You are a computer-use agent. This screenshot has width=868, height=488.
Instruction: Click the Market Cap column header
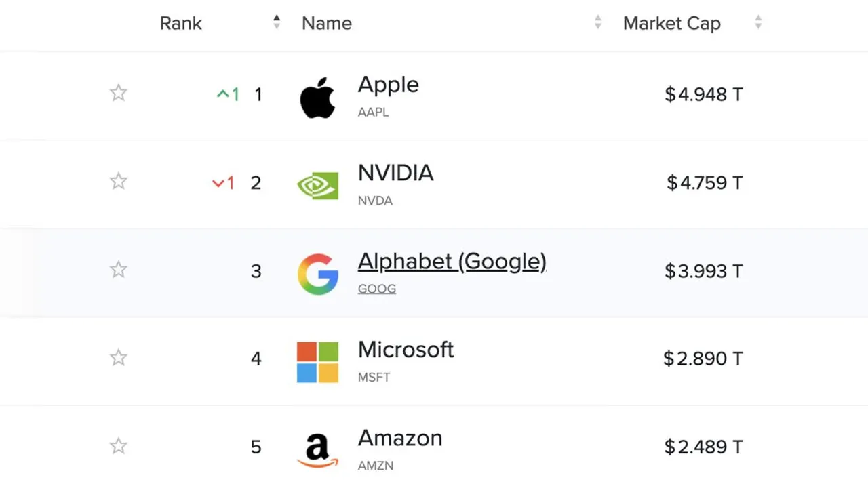(x=672, y=23)
